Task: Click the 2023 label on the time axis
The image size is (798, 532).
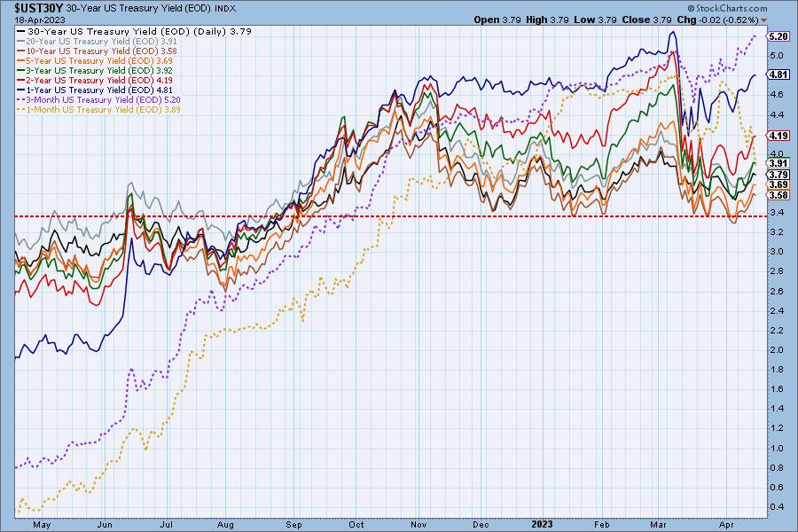Action: (542, 524)
